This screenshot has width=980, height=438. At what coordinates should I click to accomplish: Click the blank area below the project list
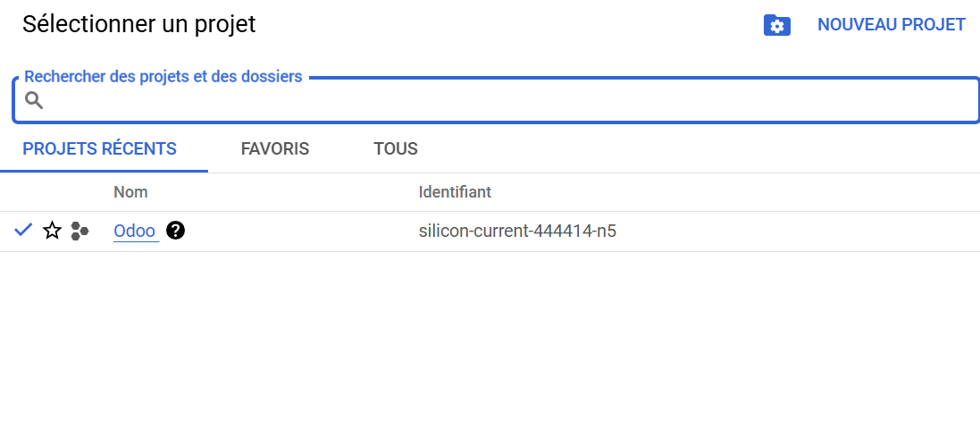pos(490,344)
